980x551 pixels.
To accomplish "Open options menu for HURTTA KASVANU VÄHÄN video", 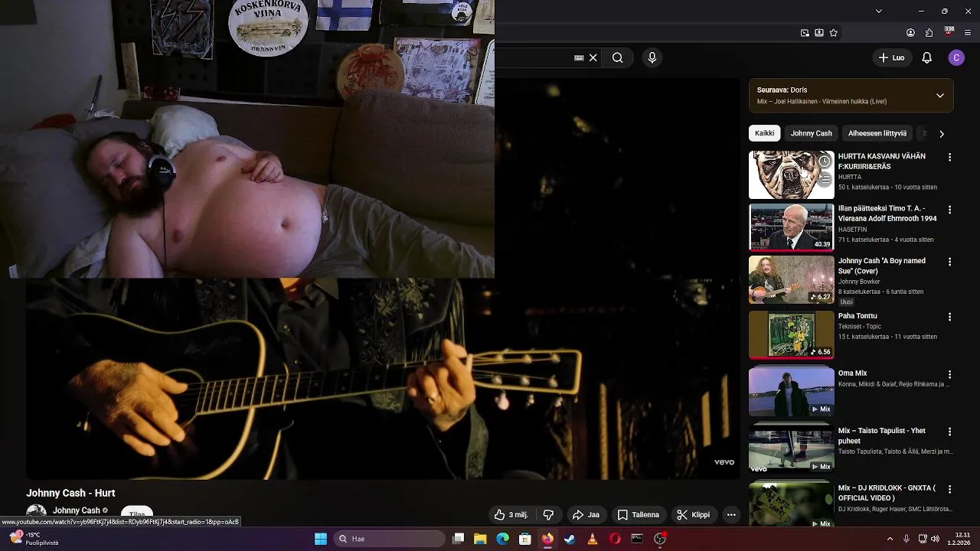I will [949, 157].
